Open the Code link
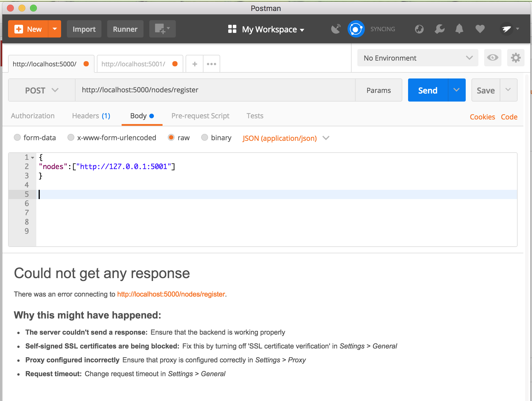This screenshot has height=401, width=532. coord(509,117)
